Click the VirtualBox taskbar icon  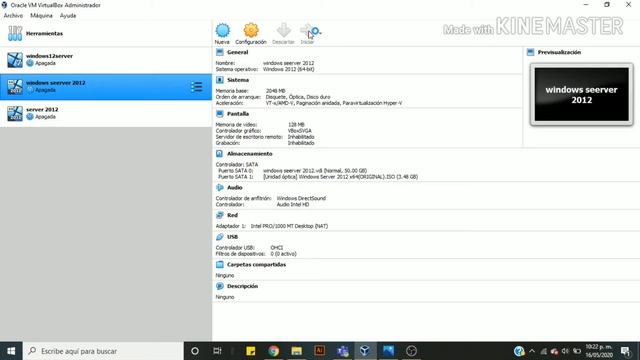coord(365,351)
